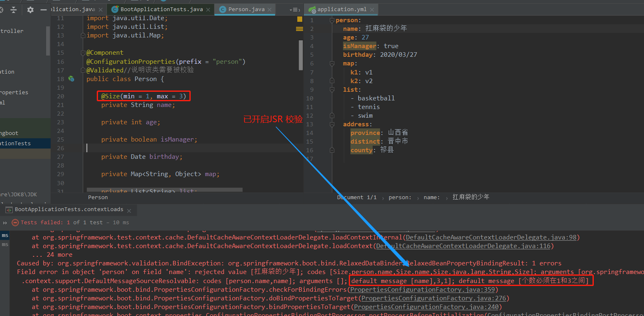The image size is (644, 316).
Task: Click the 'private int age;' line
Action: (131, 122)
